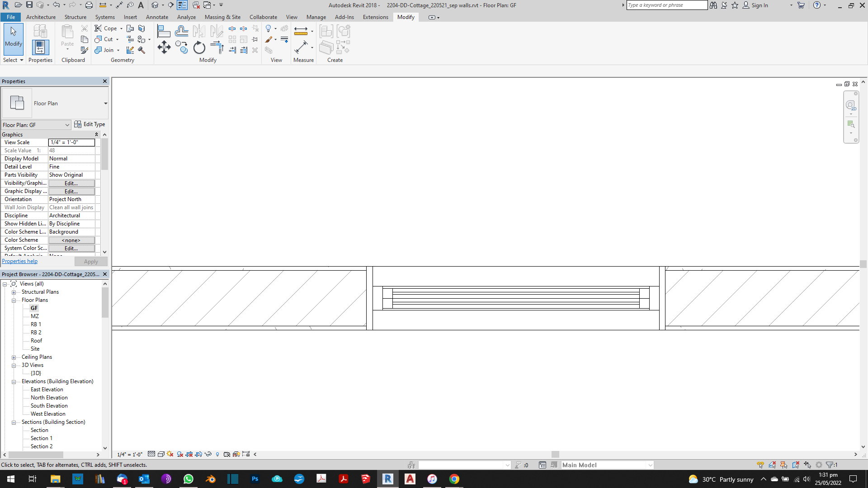Open Revit from the Windows taskbar
Image resolution: width=868 pixels, height=488 pixels.
pyautogui.click(x=387, y=479)
